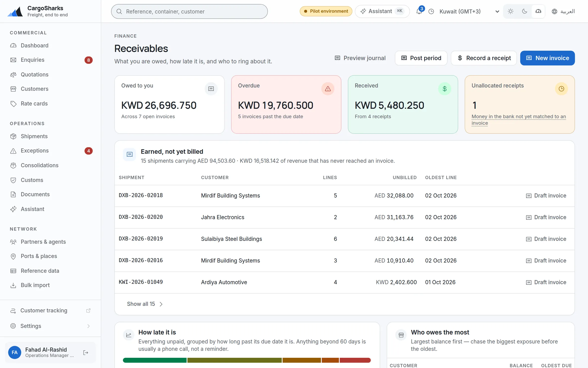Click the How late it is chart icon
Image resolution: width=588 pixels, height=368 pixels.
pyautogui.click(x=129, y=335)
